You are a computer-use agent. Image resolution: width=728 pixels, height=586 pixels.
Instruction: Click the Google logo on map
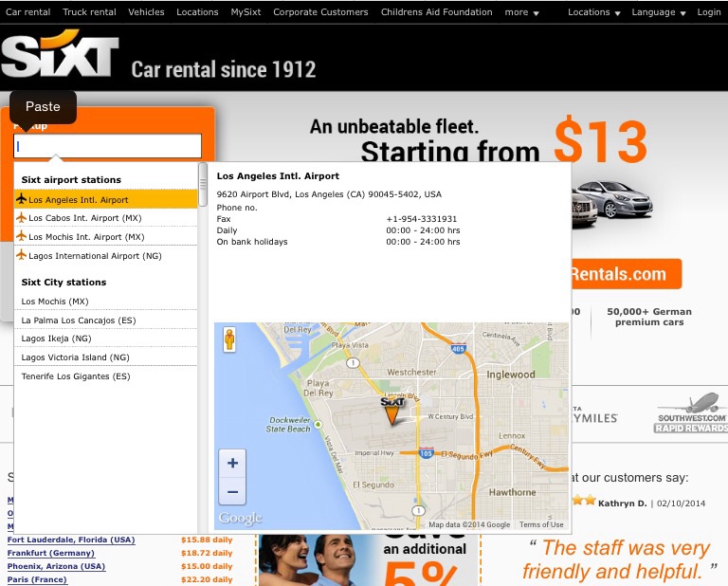240,518
